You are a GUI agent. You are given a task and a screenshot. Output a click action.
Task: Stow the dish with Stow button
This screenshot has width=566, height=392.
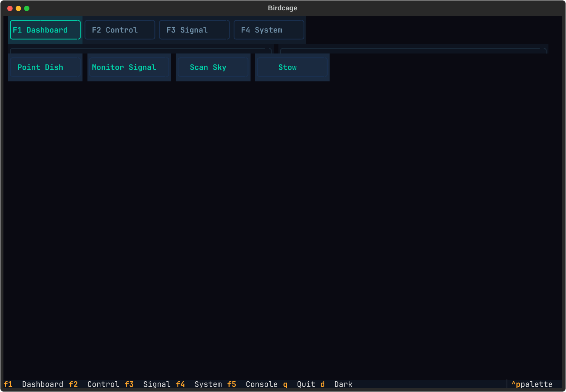click(x=292, y=67)
